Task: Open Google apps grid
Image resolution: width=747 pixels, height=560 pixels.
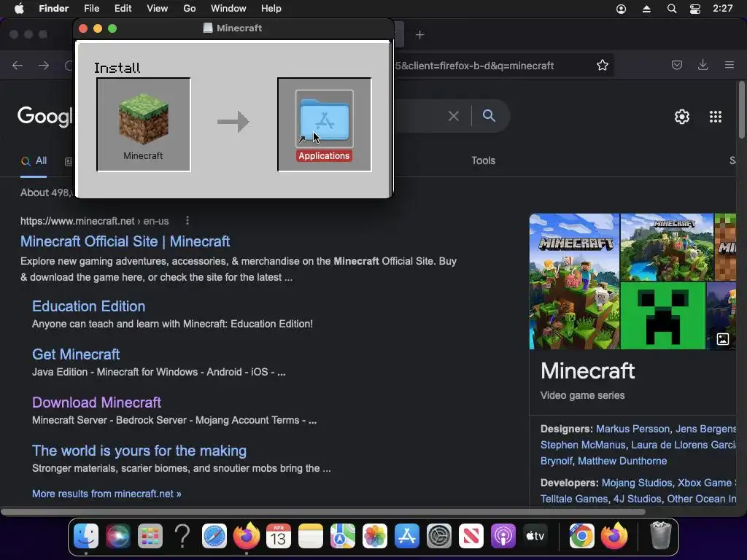Action: point(716,117)
